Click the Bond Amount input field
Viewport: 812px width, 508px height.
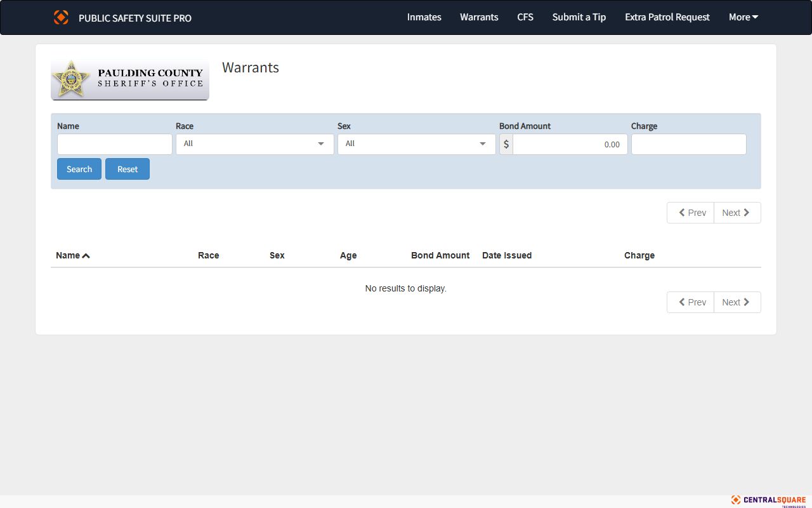pos(570,144)
